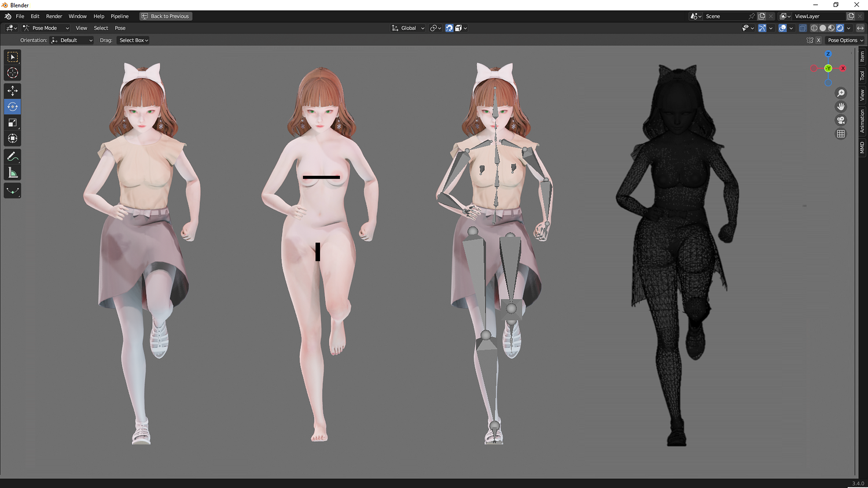Image resolution: width=868 pixels, height=488 pixels.
Task: Open the Window menu
Action: point(78,16)
